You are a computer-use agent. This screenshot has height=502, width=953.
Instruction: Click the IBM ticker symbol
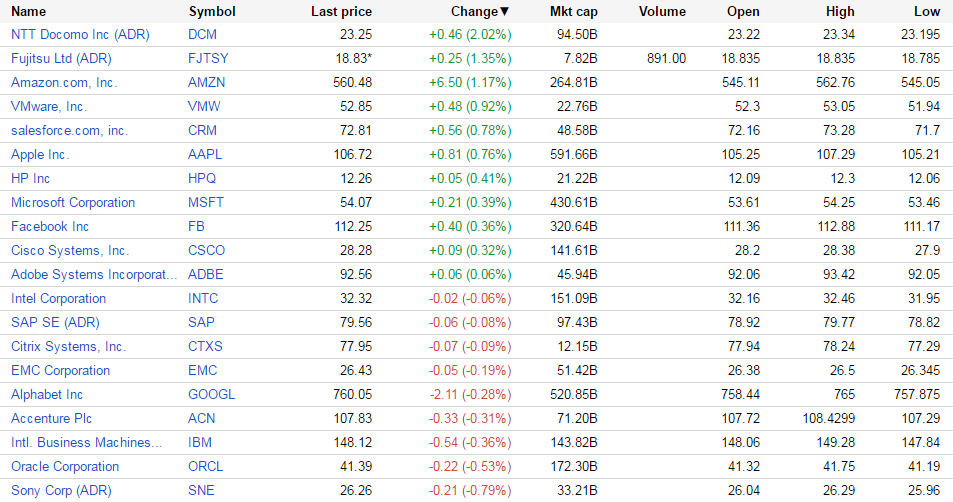(200, 442)
